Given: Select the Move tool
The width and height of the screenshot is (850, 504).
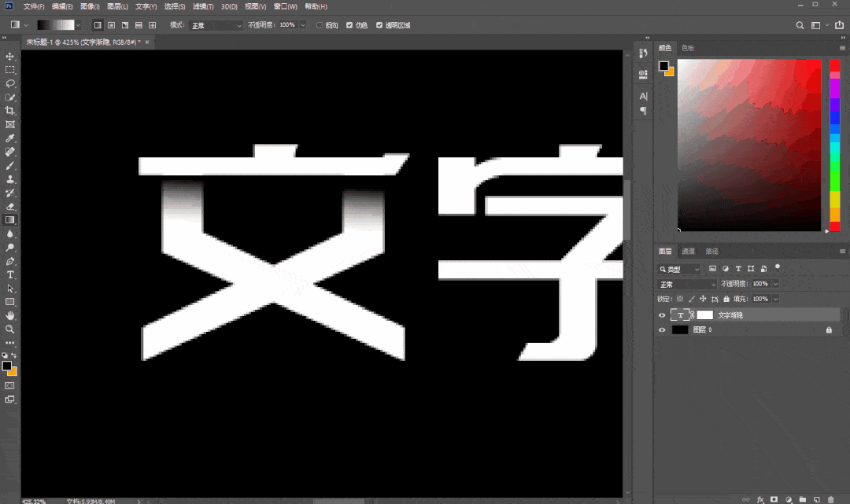Looking at the screenshot, I should coord(10,57).
